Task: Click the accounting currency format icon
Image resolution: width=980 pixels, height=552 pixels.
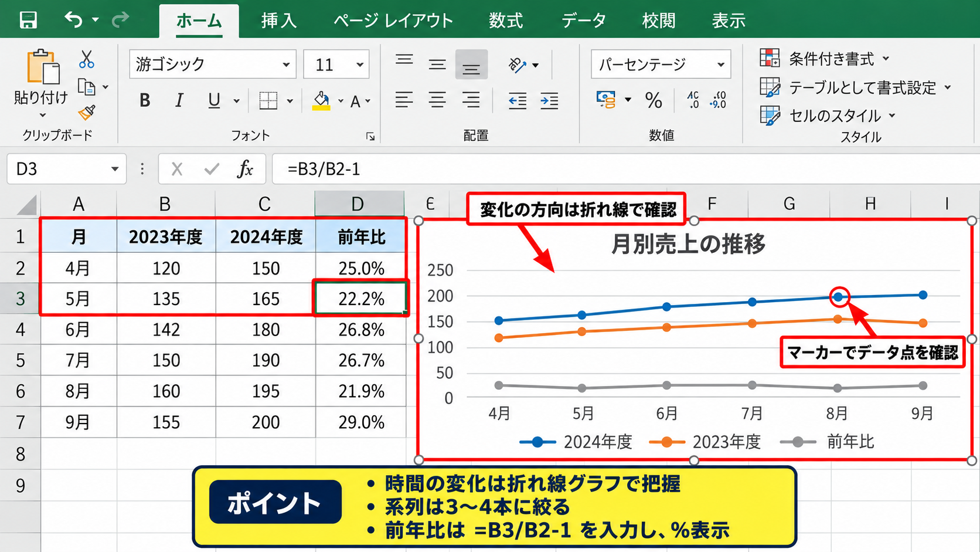Action: pos(606,100)
